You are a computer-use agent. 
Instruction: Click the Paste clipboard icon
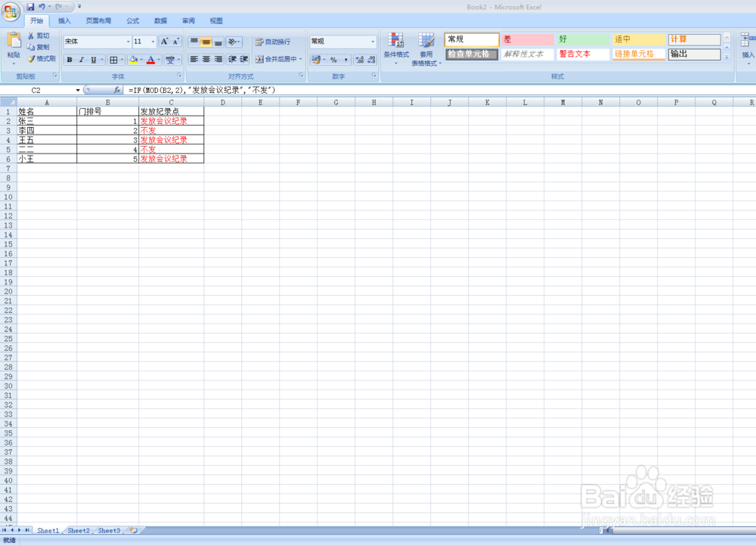(14, 42)
